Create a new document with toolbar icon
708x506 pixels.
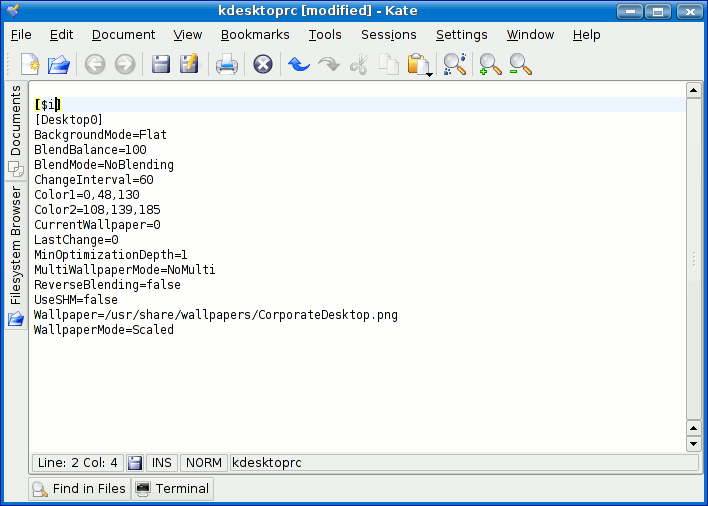click(x=30, y=65)
